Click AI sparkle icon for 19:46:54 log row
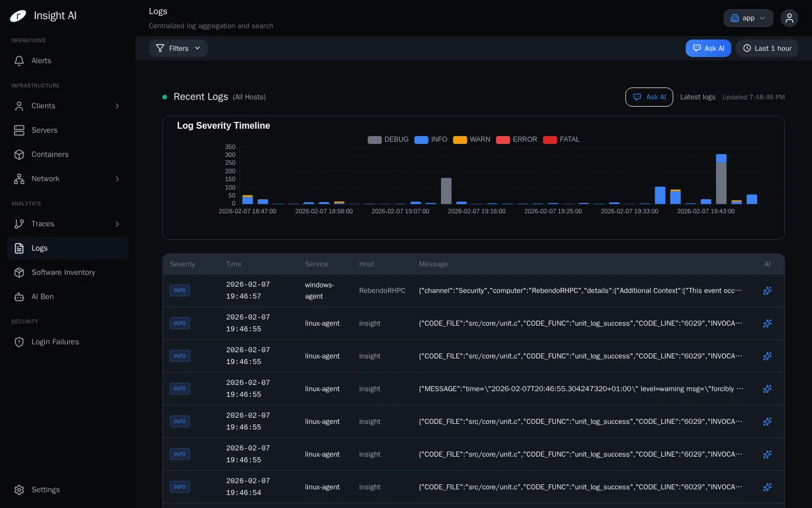 click(x=767, y=487)
